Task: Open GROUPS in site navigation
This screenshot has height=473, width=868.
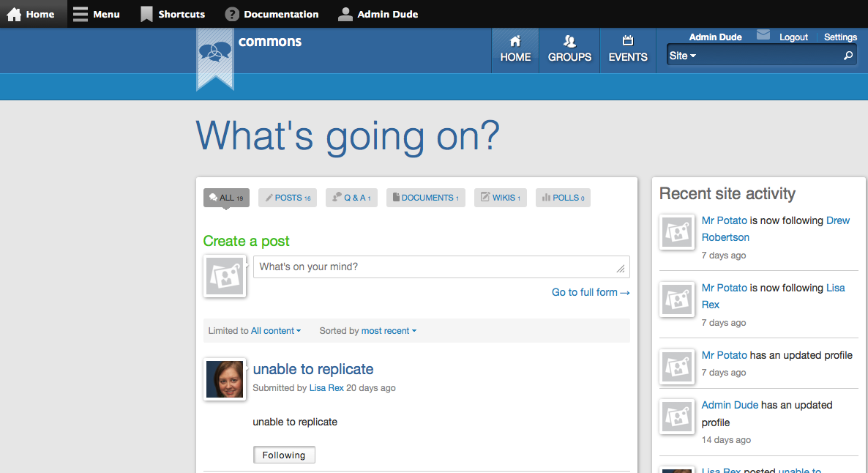Action: tap(569, 50)
